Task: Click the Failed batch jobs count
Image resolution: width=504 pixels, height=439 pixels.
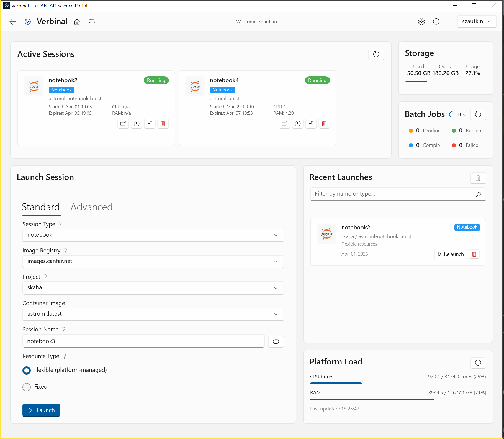Action: [x=461, y=145]
